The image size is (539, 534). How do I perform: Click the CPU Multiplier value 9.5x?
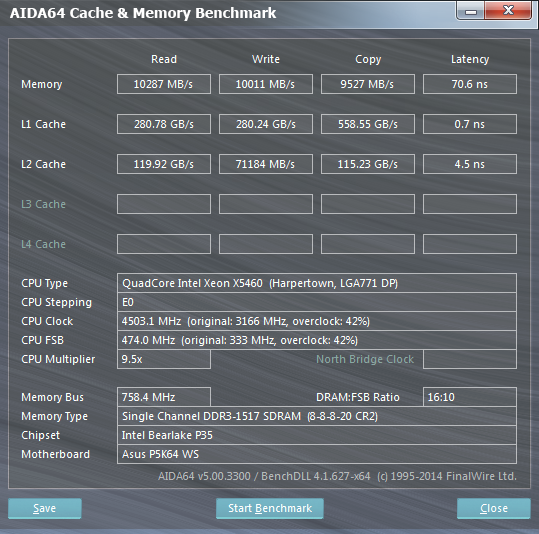[x=164, y=359]
